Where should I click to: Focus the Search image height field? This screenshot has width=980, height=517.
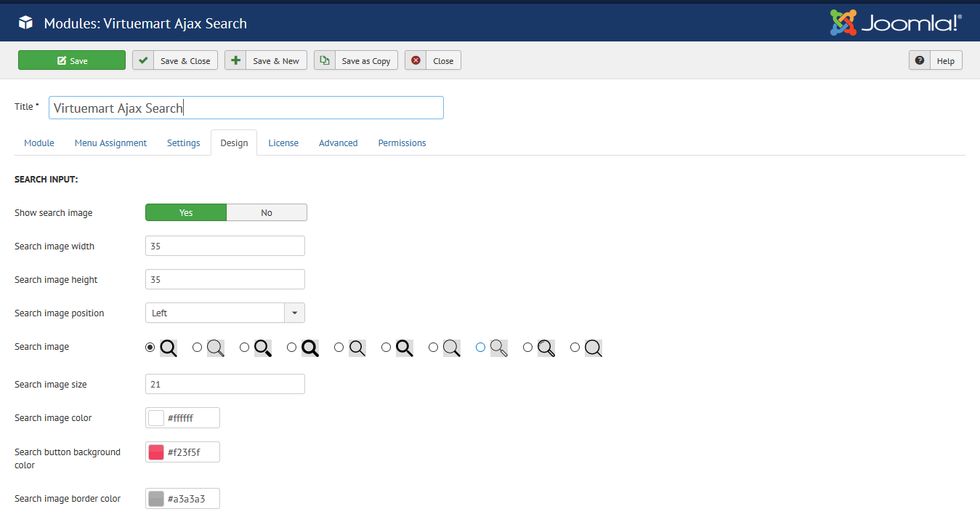click(225, 279)
